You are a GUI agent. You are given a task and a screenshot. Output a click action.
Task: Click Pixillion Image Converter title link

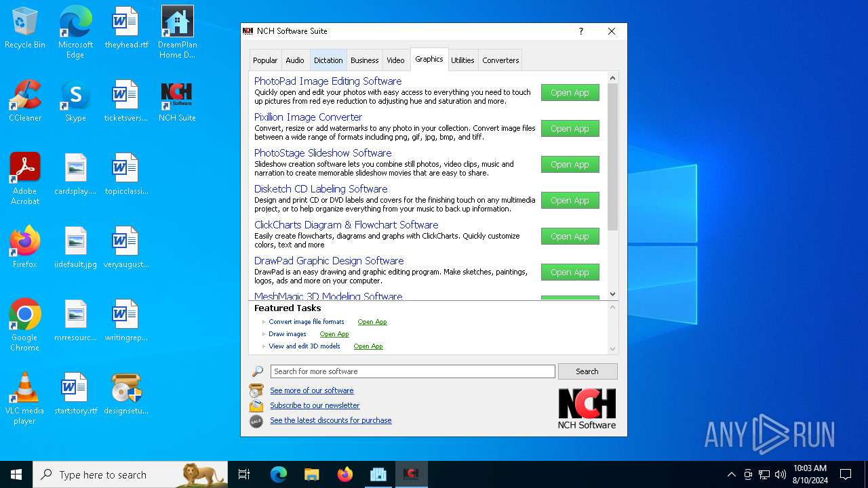(x=308, y=117)
